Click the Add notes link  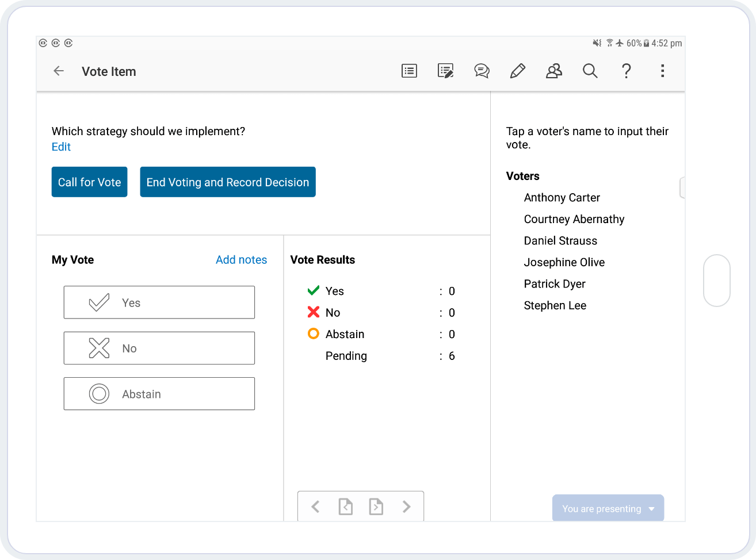pyautogui.click(x=241, y=260)
